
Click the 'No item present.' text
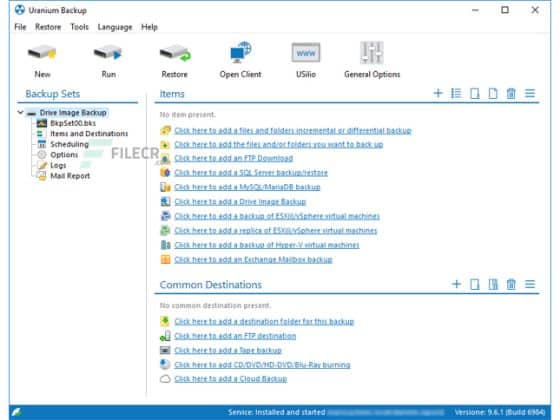[x=188, y=115]
